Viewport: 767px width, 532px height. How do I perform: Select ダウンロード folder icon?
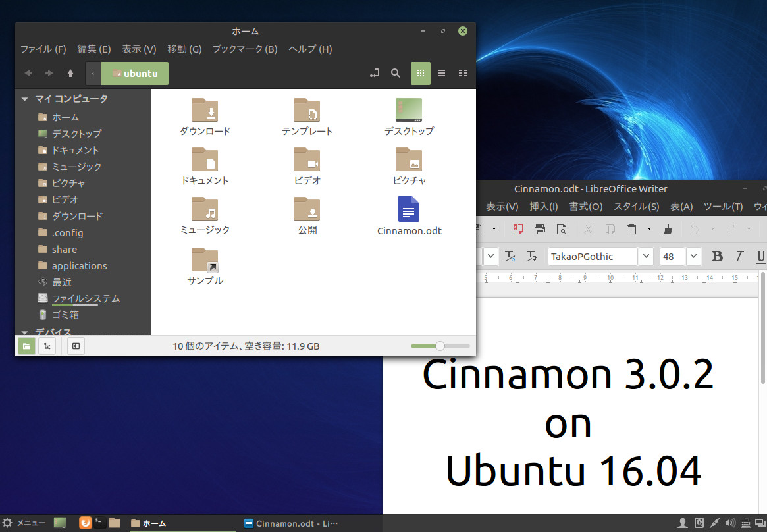pyautogui.click(x=205, y=110)
